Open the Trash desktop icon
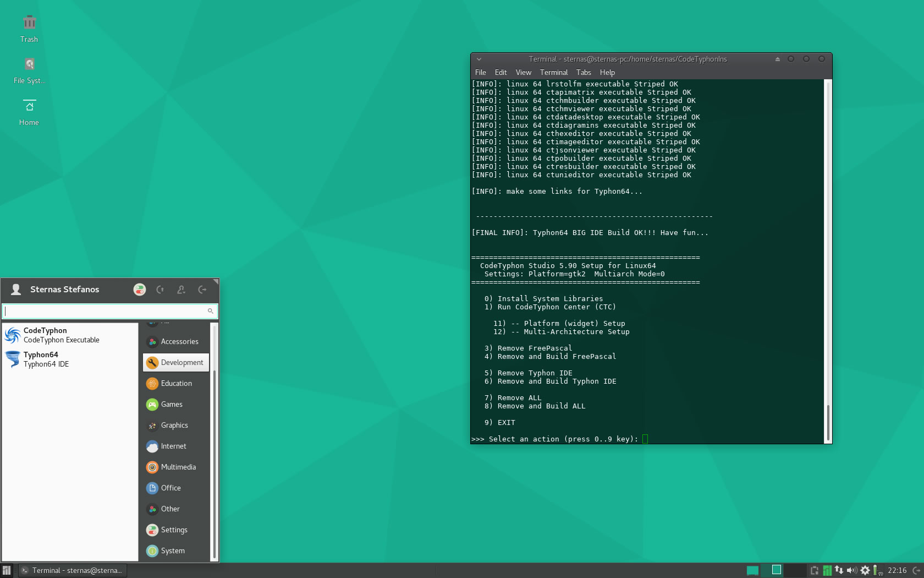 click(x=29, y=29)
